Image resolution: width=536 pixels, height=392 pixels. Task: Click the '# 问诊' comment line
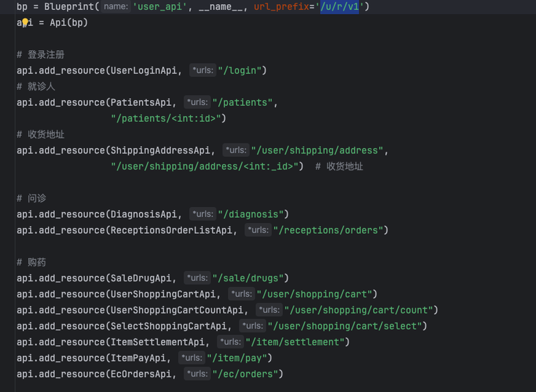click(31, 198)
